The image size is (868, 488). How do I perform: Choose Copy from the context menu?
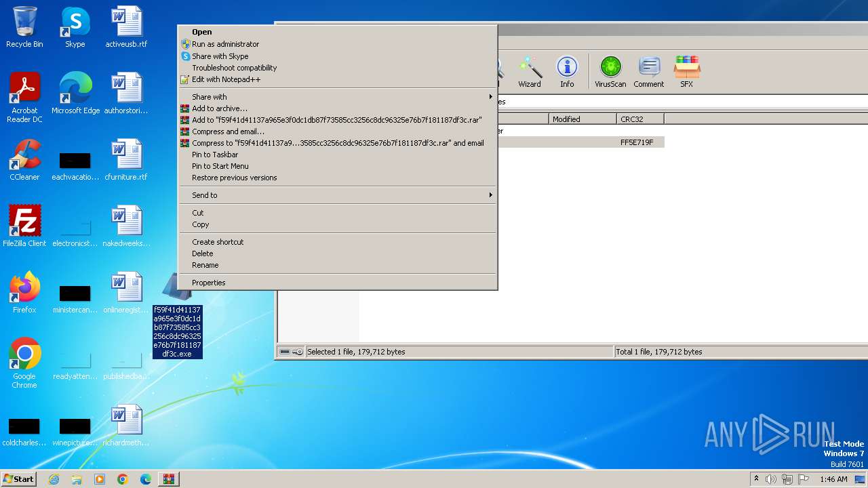tap(337, 224)
